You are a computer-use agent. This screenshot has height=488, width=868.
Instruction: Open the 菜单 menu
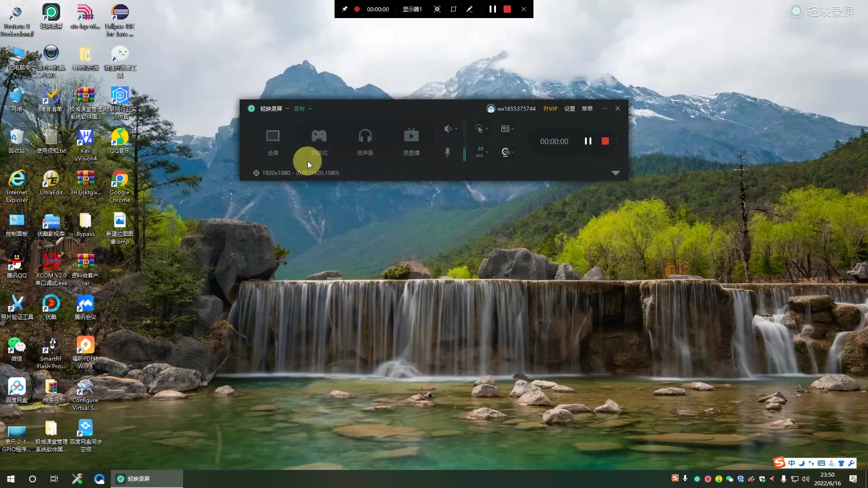coord(587,108)
